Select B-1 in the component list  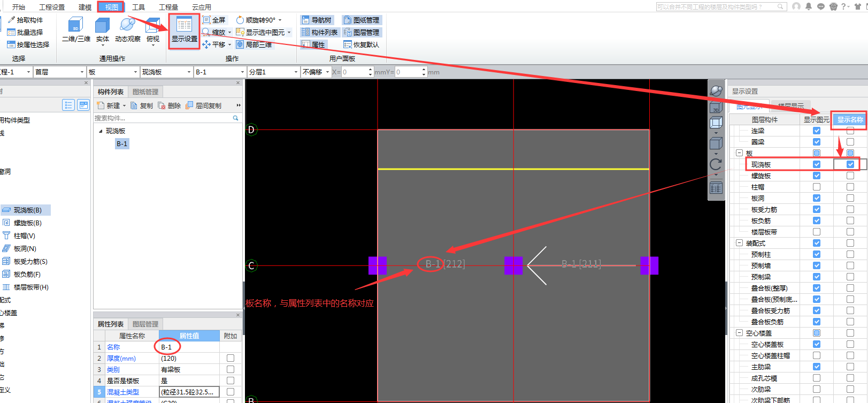pos(122,143)
